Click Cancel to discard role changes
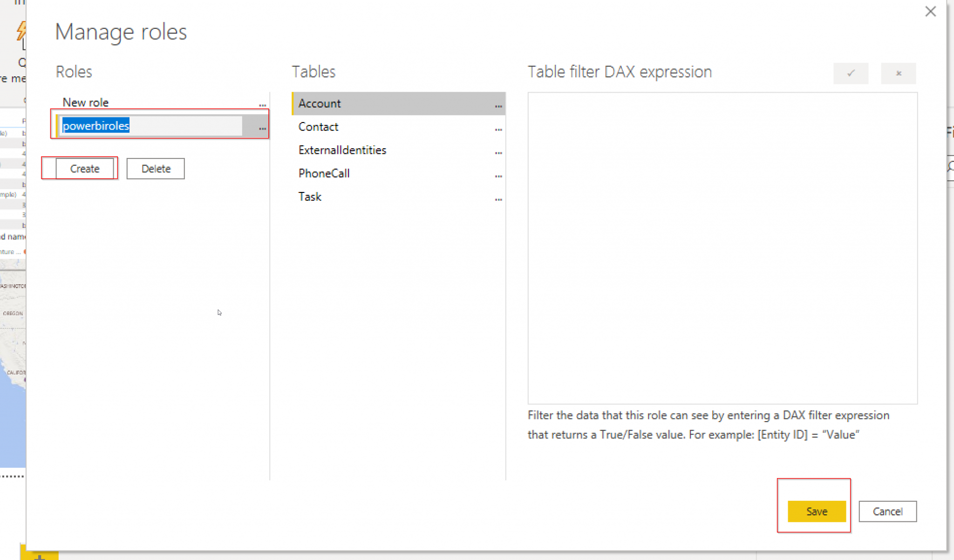Screen dimensions: 954x560 888,511
